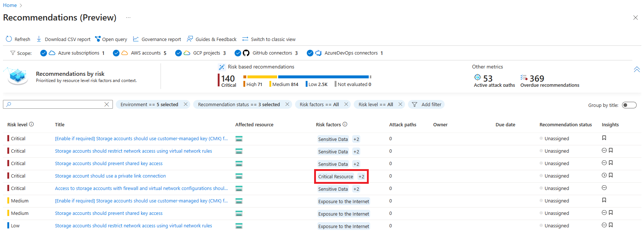Viewport: 644px width, 231px height.
Task: Open the Environment filter
Action: point(149,105)
